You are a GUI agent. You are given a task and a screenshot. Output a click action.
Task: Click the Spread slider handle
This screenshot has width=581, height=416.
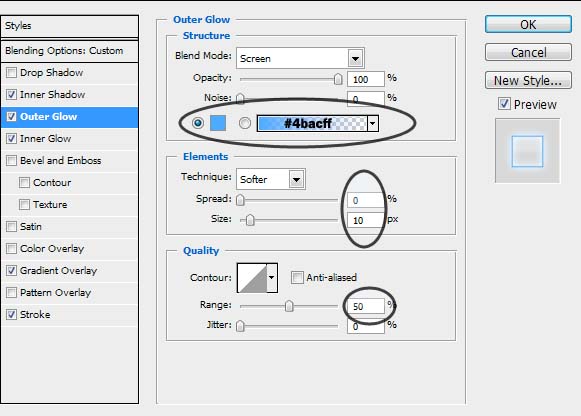tap(240, 200)
